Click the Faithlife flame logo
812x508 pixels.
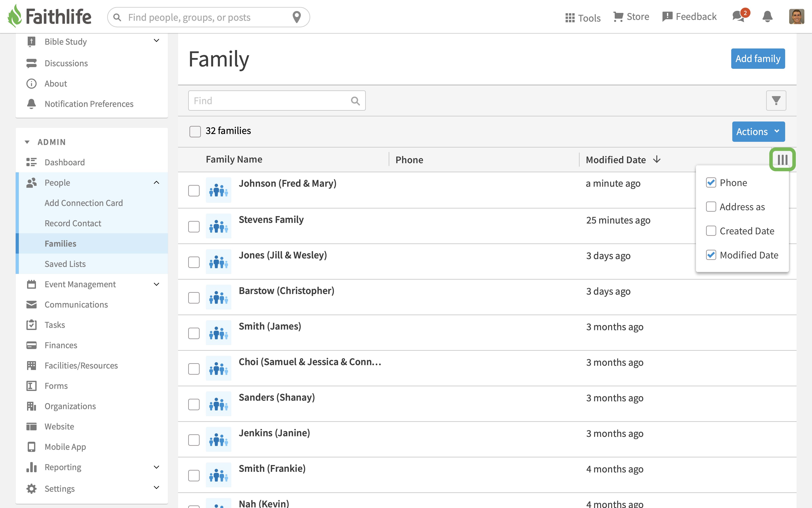click(x=15, y=16)
